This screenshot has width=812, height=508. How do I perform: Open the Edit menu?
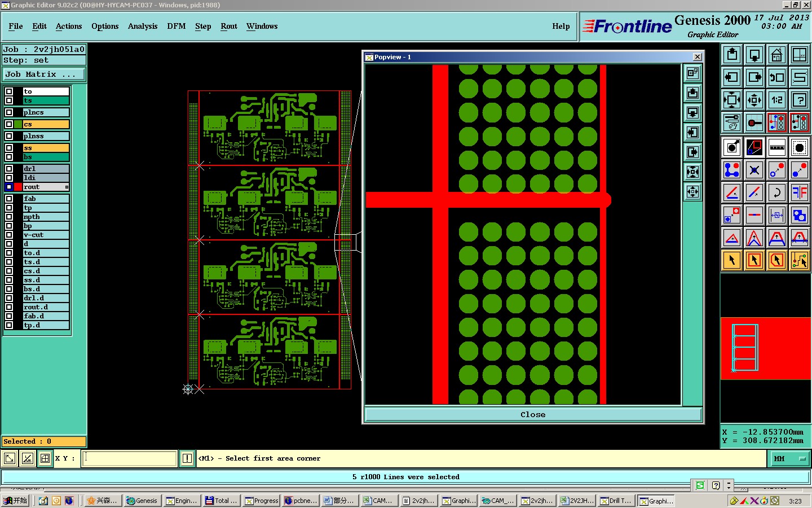39,26
